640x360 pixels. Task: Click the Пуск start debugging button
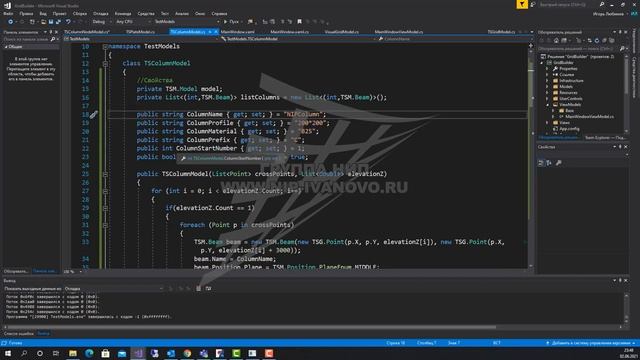(x=231, y=22)
